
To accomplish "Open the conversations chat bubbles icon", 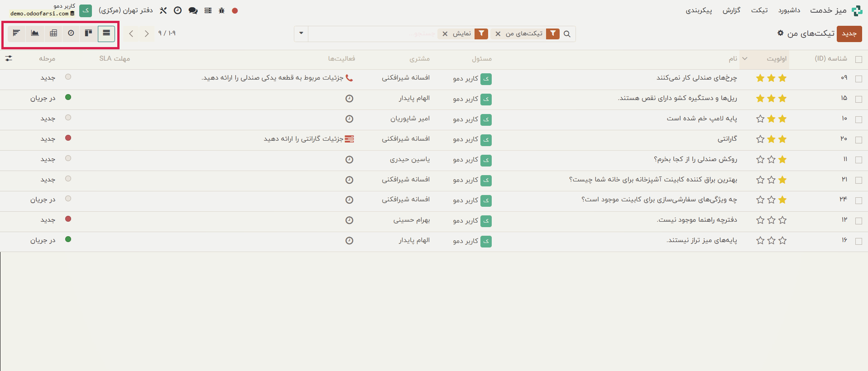I will click(x=193, y=10).
